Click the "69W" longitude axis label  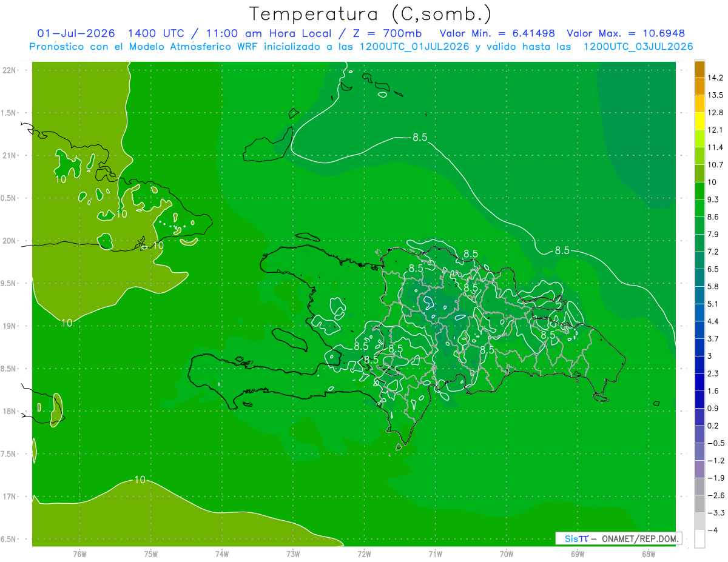point(578,554)
